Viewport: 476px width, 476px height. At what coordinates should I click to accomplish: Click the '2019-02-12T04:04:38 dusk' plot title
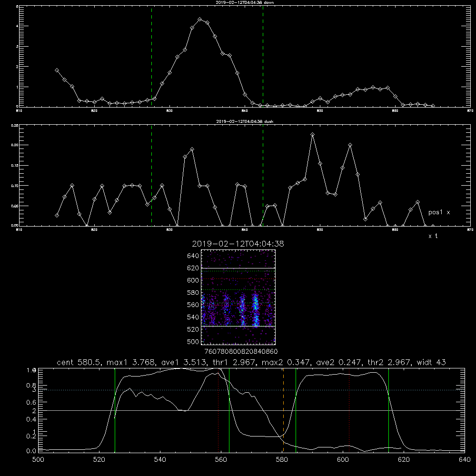point(245,121)
